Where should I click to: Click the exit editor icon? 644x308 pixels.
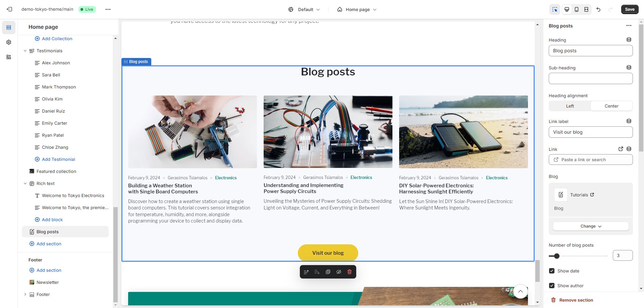[x=9, y=9]
